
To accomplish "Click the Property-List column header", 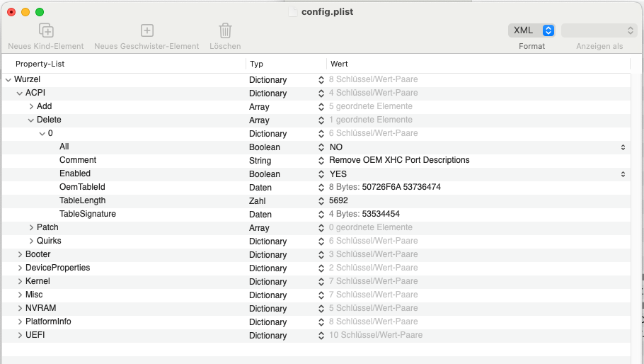I will pyautogui.click(x=40, y=64).
